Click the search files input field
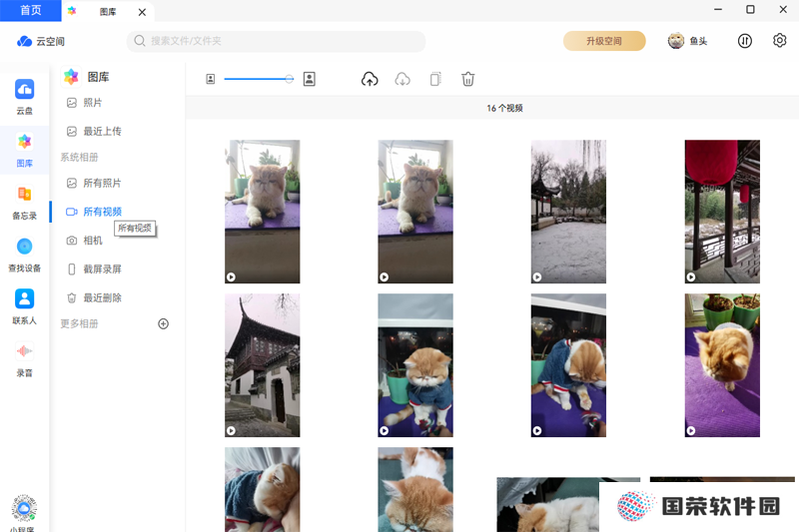 pos(277,41)
